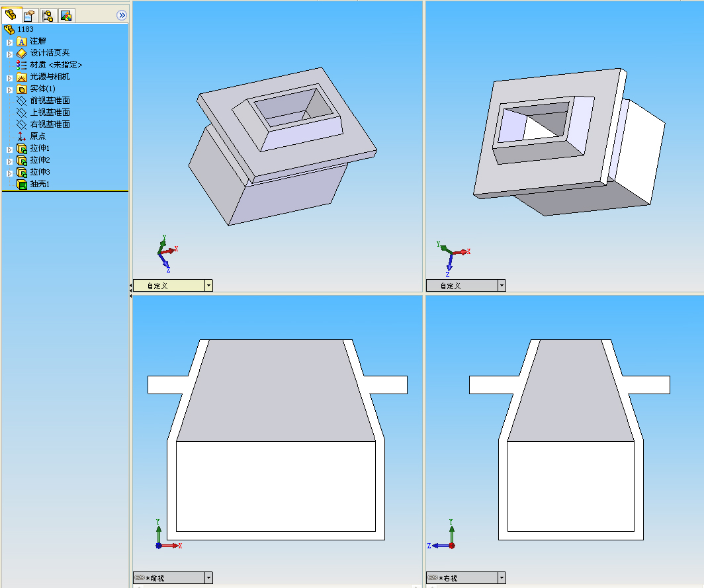Click the 注解 annotation icon
Screen dimensions: 704x588
[22, 42]
